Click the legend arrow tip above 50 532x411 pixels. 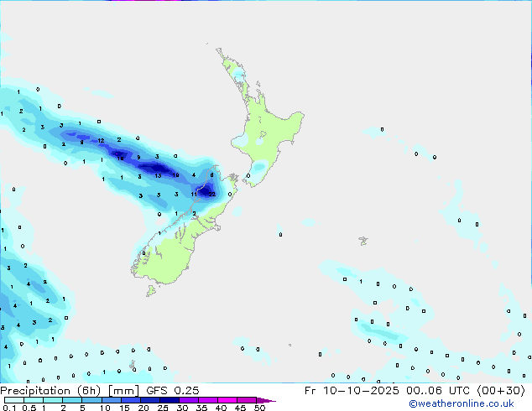(x=266, y=400)
